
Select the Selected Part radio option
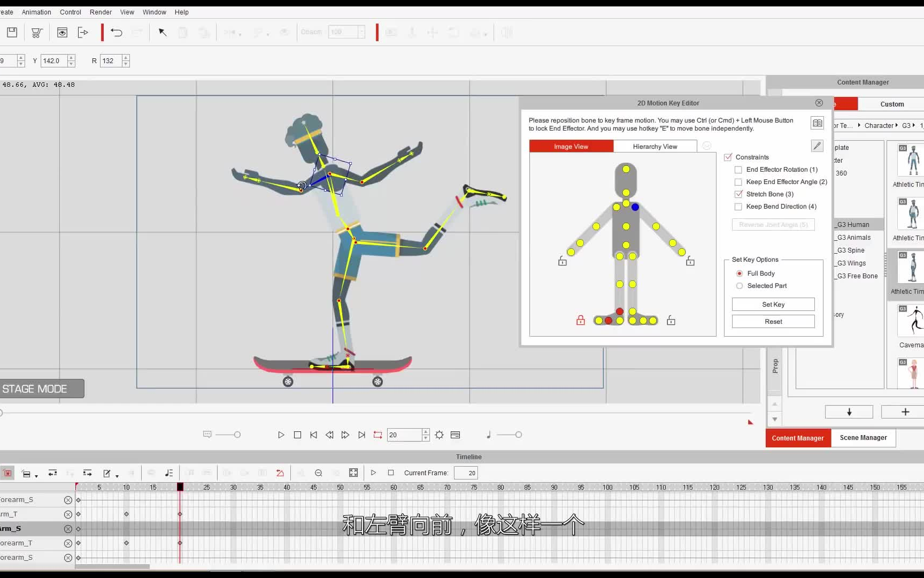point(739,286)
